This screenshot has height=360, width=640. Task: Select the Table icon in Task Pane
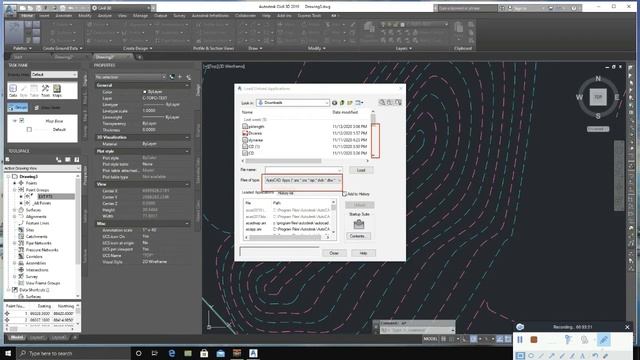pos(34,91)
